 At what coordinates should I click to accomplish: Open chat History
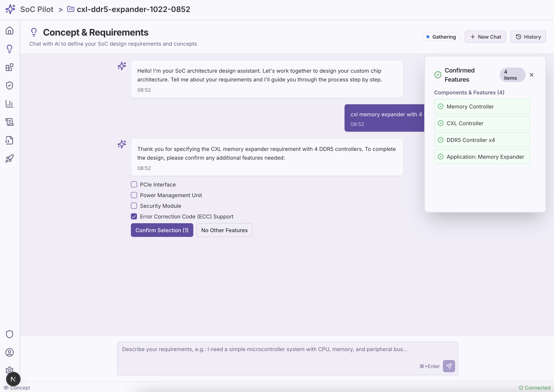528,37
